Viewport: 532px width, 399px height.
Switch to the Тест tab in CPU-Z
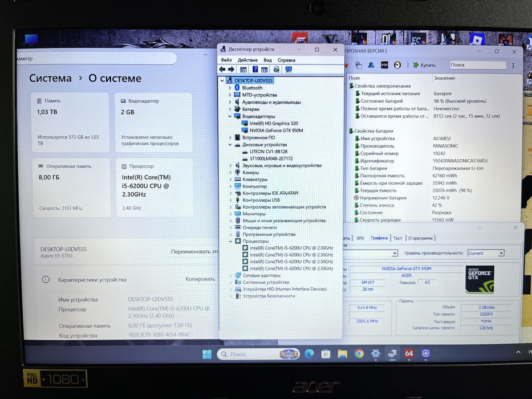[397, 238]
